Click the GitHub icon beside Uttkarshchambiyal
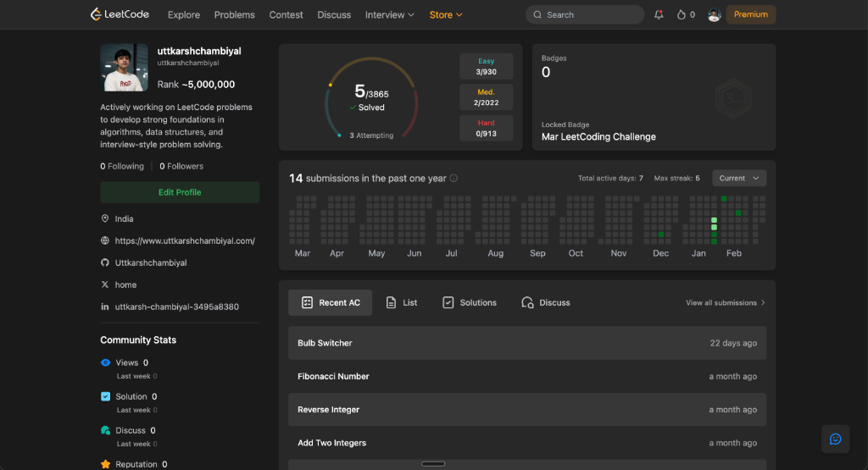This screenshot has height=470, width=868. coord(105,263)
